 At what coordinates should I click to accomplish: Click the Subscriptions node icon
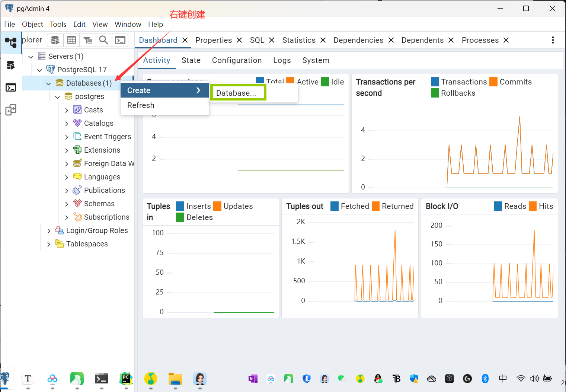pos(77,217)
